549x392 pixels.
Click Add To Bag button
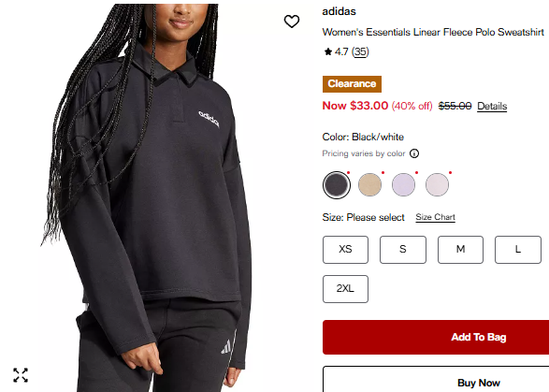tap(436, 337)
